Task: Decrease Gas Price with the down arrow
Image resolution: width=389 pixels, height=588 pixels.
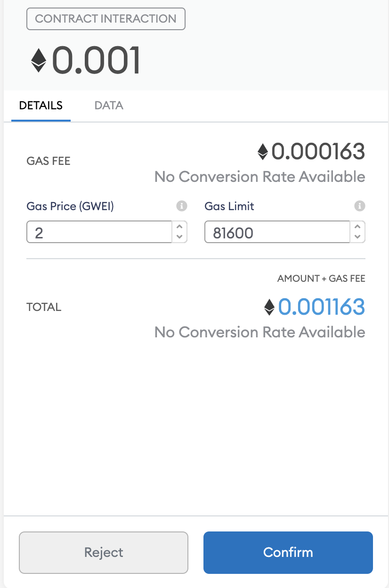Action: 179,237
